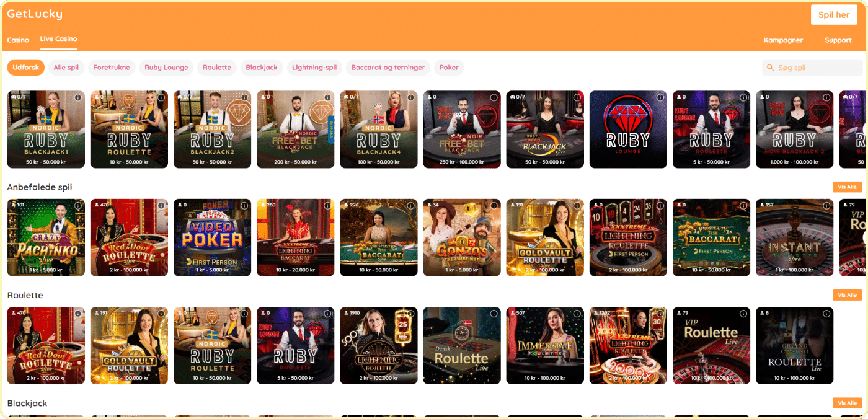The height and width of the screenshot is (419, 868).
Task: Click the GetLucky logo
Action: click(35, 14)
